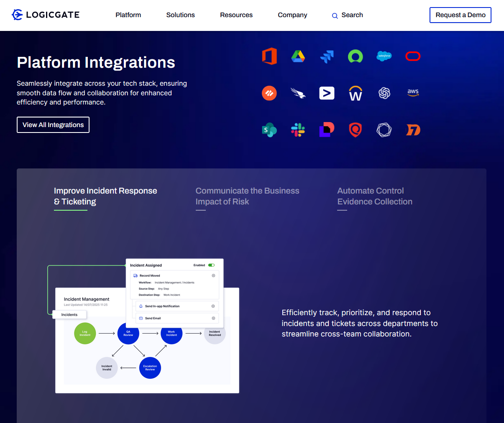This screenshot has width=504, height=423.
Task: Select the Automate Control Evidence Collection tab
Action: 374,196
